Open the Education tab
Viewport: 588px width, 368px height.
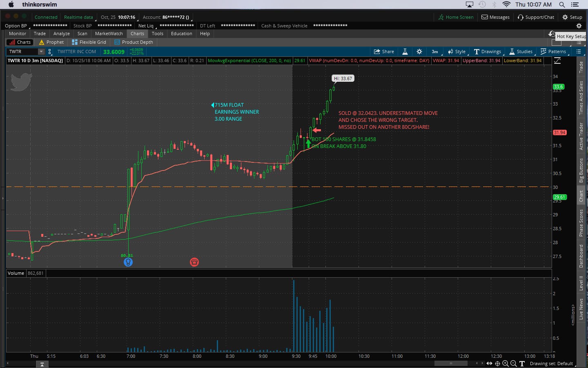pyautogui.click(x=182, y=34)
